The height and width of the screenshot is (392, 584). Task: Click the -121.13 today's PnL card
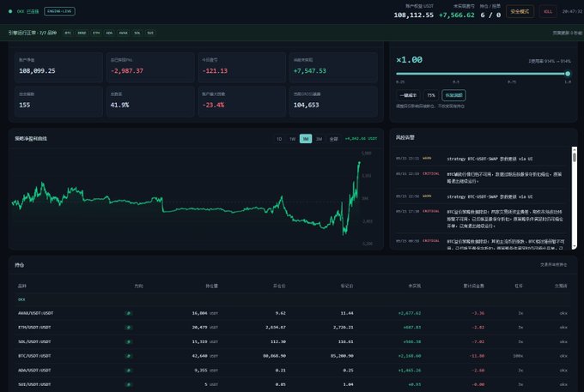(241, 67)
